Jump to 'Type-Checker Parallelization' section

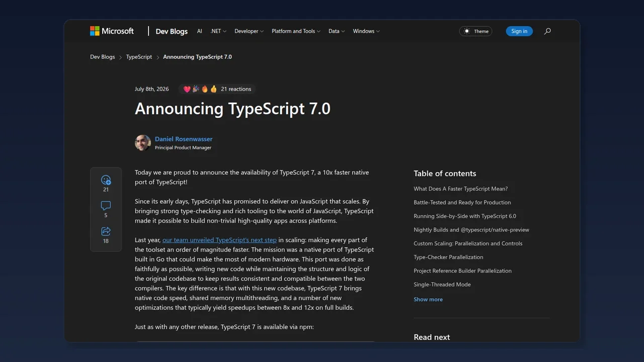448,257
